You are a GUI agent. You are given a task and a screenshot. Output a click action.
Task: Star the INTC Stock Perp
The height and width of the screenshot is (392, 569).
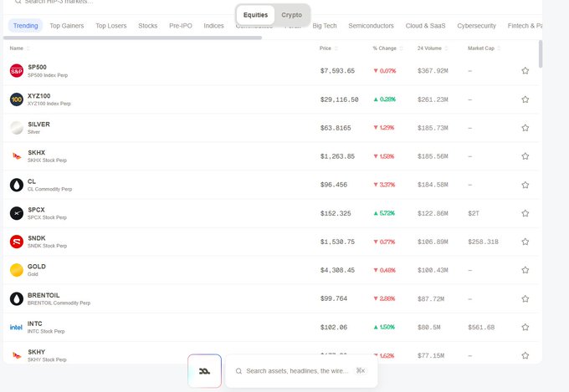(525, 327)
